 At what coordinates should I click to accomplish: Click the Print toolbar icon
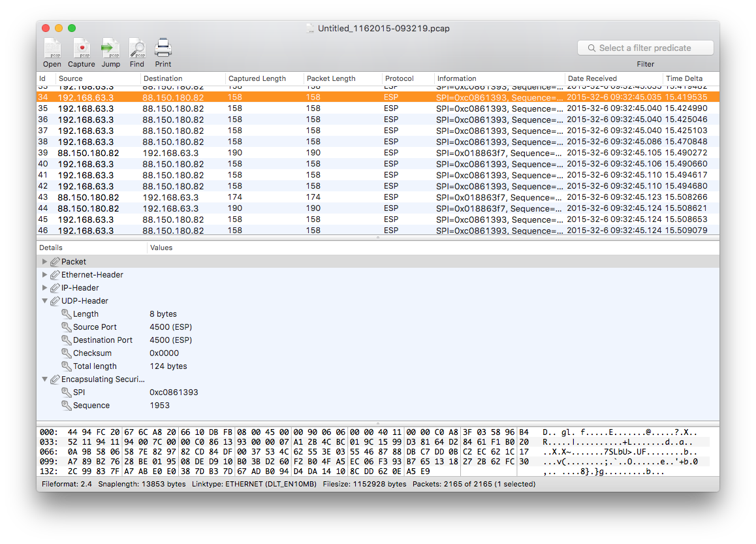(163, 48)
